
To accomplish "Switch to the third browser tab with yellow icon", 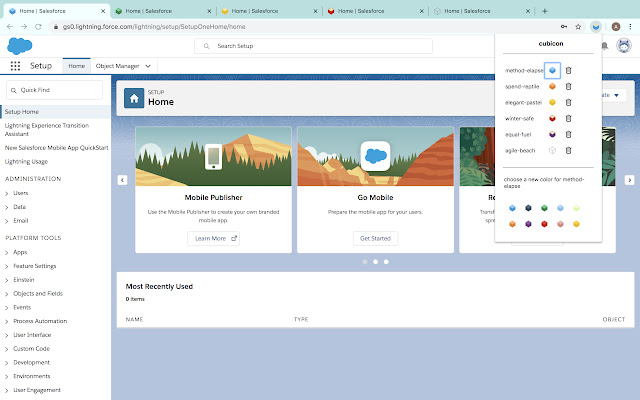I will (x=269, y=11).
